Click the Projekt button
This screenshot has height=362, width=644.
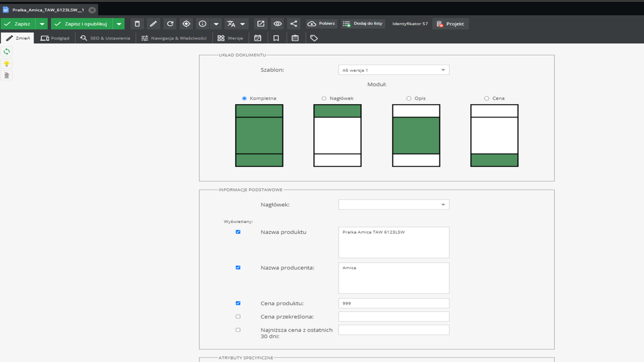pos(450,24)
